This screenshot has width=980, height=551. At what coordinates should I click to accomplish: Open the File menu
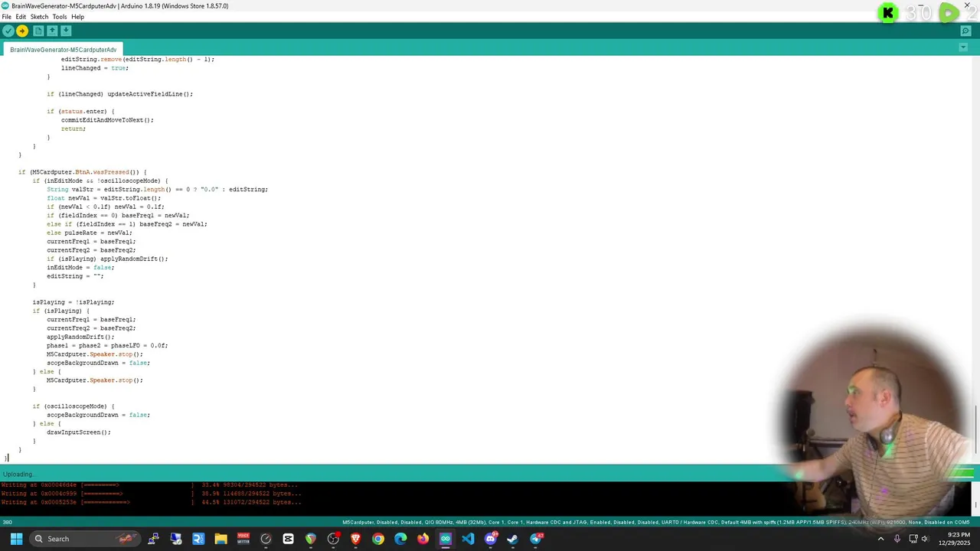point(6,17)
